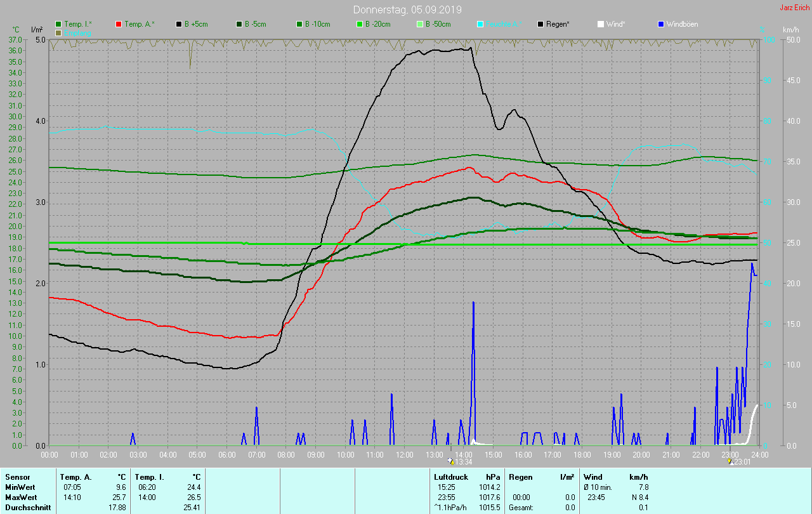Image resolution: width=812 pixels, height=514 pixels.
Task: Click the indoor average value 25.41
Action: tap(192, 507)
